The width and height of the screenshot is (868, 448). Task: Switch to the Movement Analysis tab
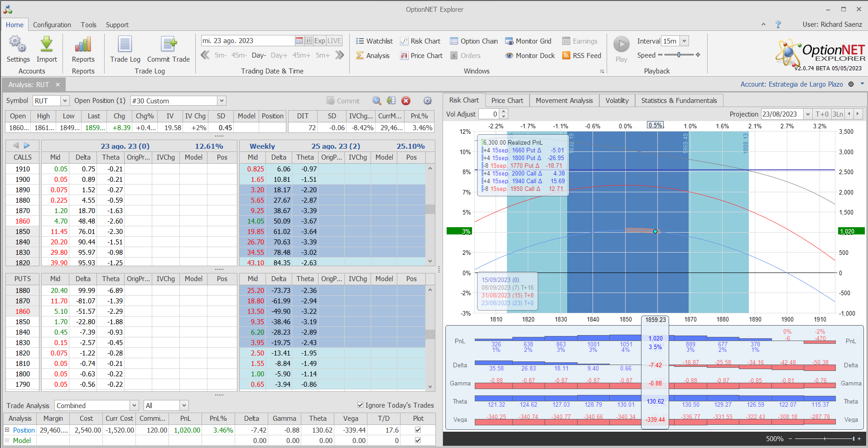(x=564, y=100)
